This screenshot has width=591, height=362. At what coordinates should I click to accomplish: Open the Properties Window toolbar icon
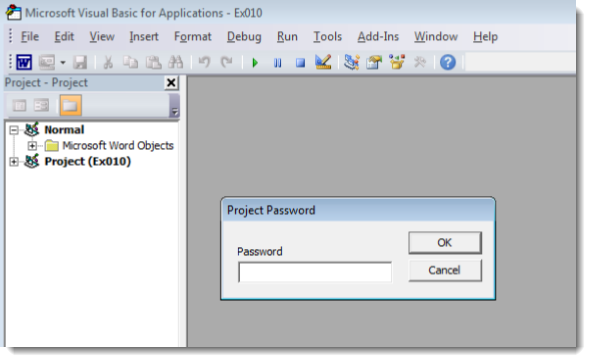pos(374,62)
